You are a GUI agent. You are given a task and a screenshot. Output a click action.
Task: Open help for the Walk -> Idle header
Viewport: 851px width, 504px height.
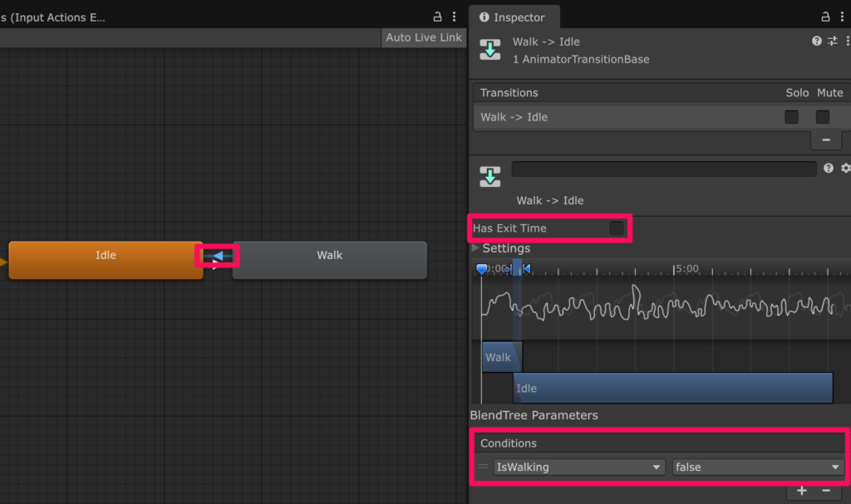817,41
